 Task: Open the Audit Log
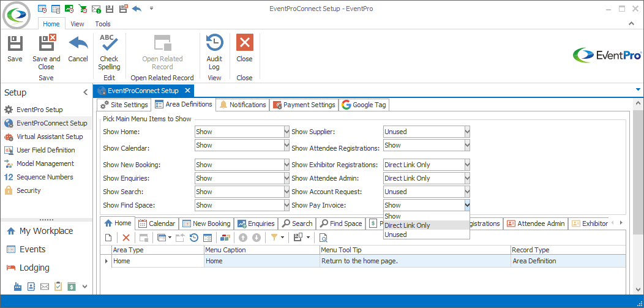coord(214,52)
